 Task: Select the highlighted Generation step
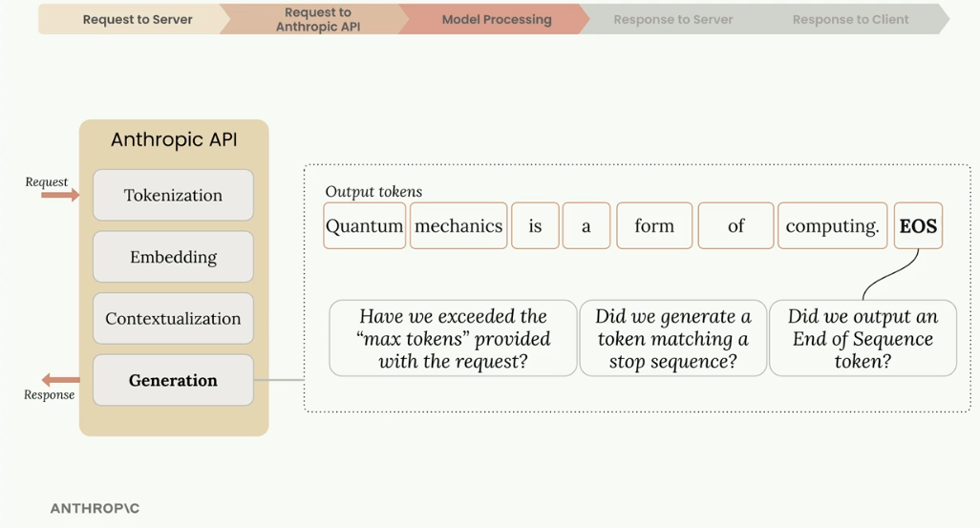click(x=173, y=380)
